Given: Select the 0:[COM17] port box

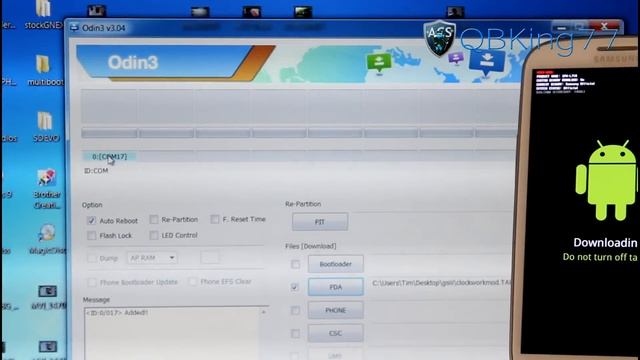Looking at the screenshot, I should click(109, 156).
